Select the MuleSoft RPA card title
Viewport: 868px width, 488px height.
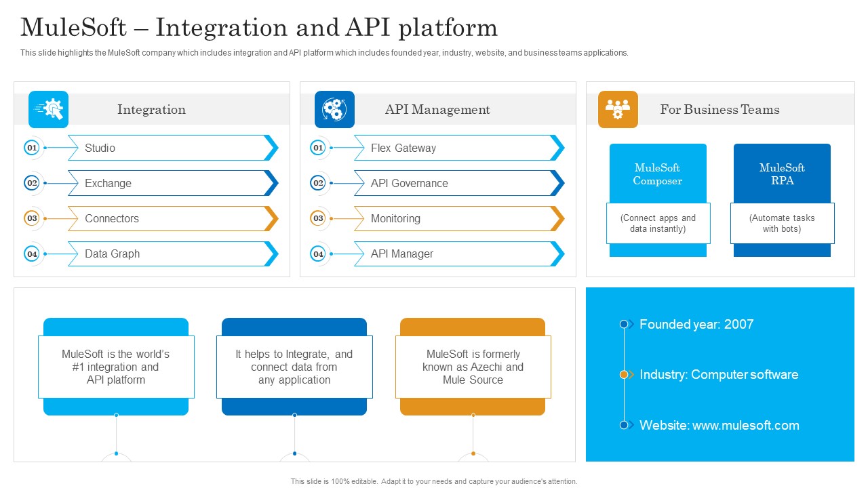[782, 174]
